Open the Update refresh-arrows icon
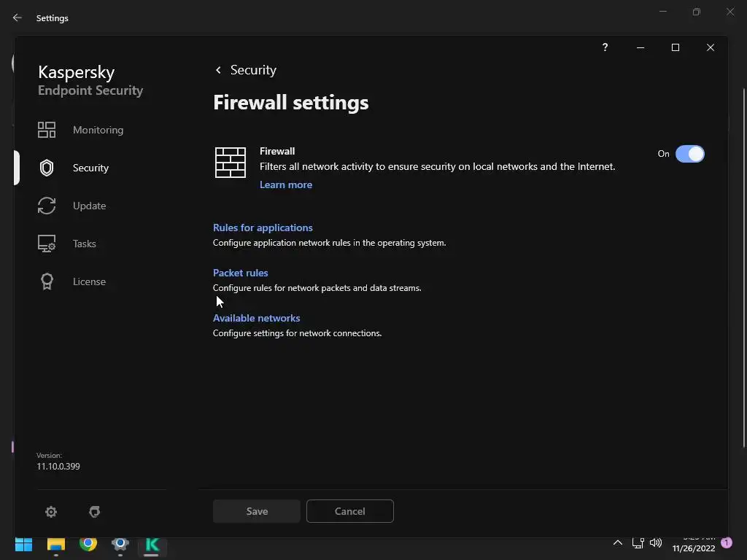747x560 pixels. [47, 206]
